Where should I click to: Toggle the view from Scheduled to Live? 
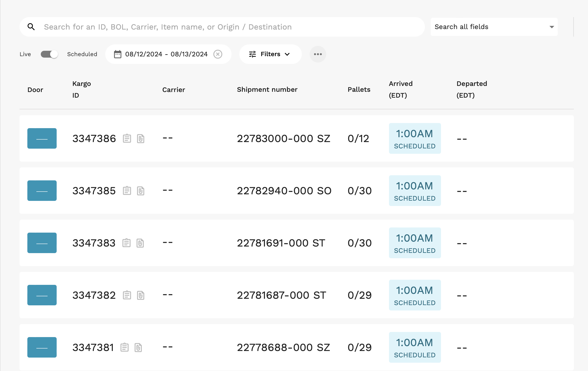tap(49, 54)
